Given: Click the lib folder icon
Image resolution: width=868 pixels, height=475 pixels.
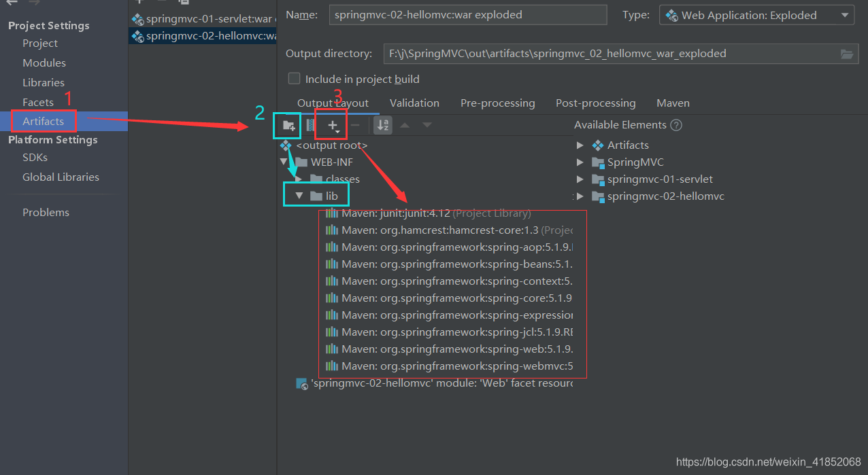Looking at the screenshot, I should pyautogui.click(x=316, y=196).
